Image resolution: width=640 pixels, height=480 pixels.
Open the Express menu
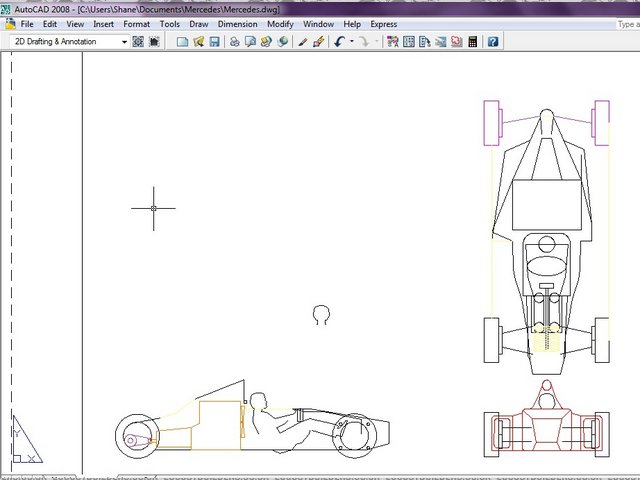[383, 23]
